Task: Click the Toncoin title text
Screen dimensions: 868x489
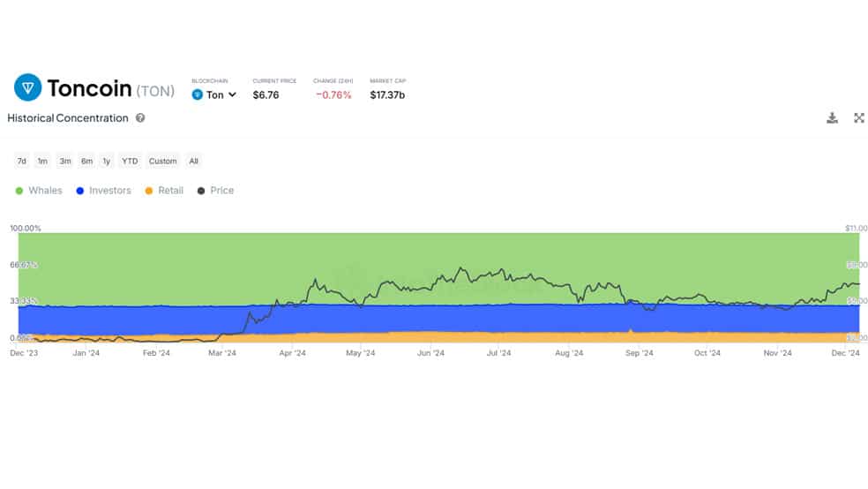Action: point(89,88)
